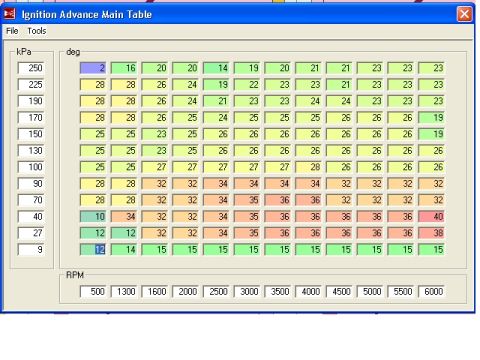Select the 9 kPa axis field
This screenshot has height=360, width=480.
(x=31, y=249)
